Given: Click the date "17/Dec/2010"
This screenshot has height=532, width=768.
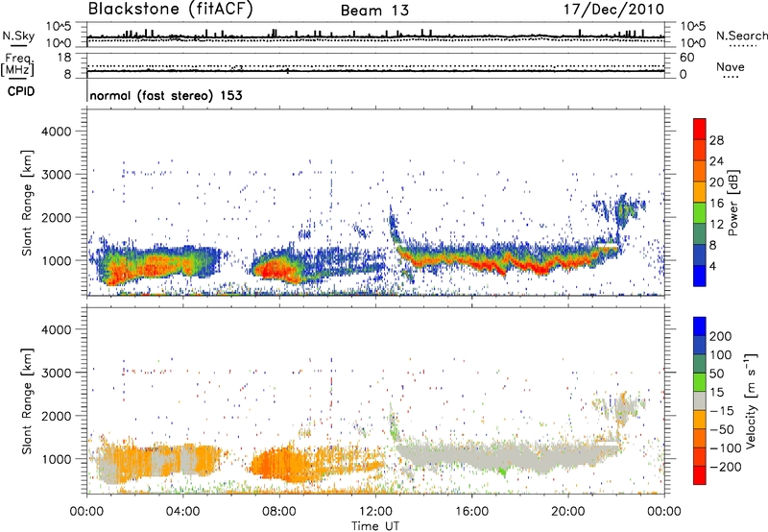Looking at the screenshot, I should tap(614, 10).
